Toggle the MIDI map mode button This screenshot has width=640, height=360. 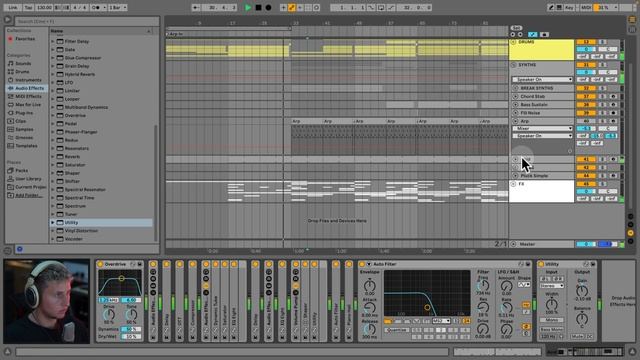coord(586,7)
